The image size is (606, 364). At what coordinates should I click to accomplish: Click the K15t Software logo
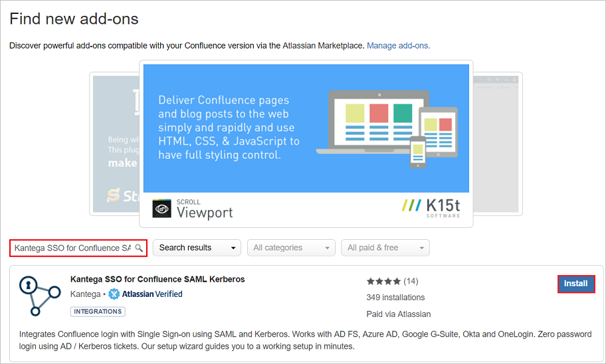[431, 209]
